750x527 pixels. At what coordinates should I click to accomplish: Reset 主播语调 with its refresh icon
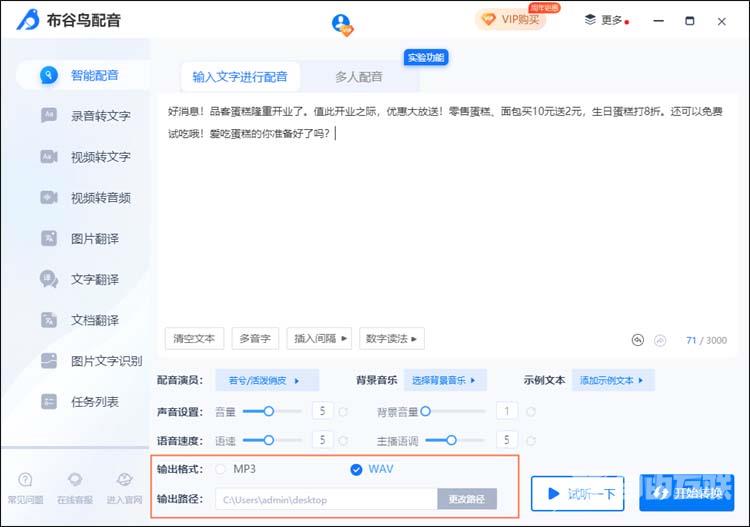click(x=530, y=440)
